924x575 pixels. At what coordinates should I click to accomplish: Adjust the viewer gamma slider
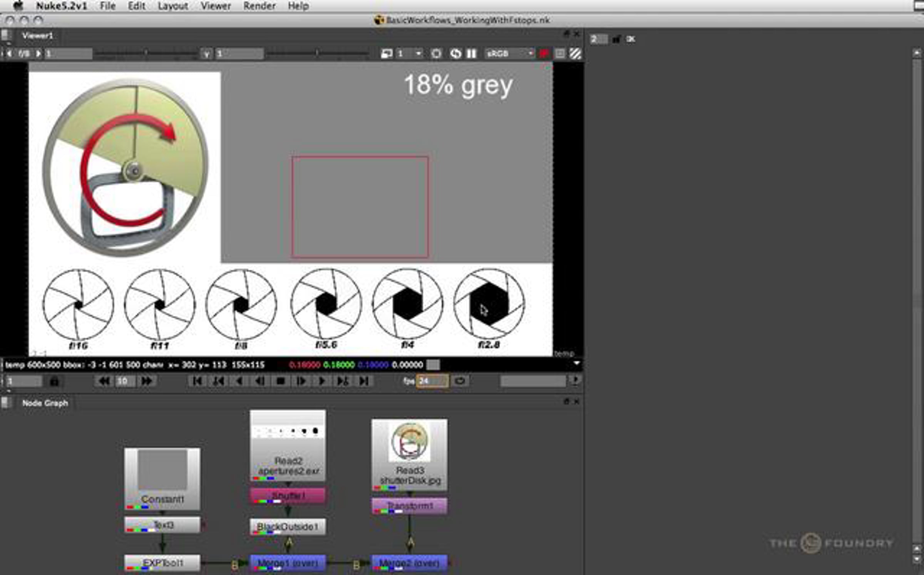317,53
